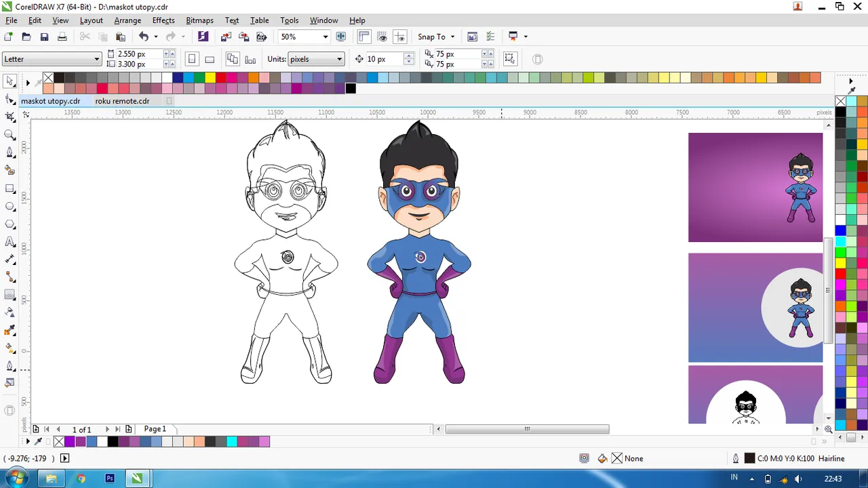Open the Letter page size dropdown
The width and height of the screenshot is (868, 488).
pos(96,59)
